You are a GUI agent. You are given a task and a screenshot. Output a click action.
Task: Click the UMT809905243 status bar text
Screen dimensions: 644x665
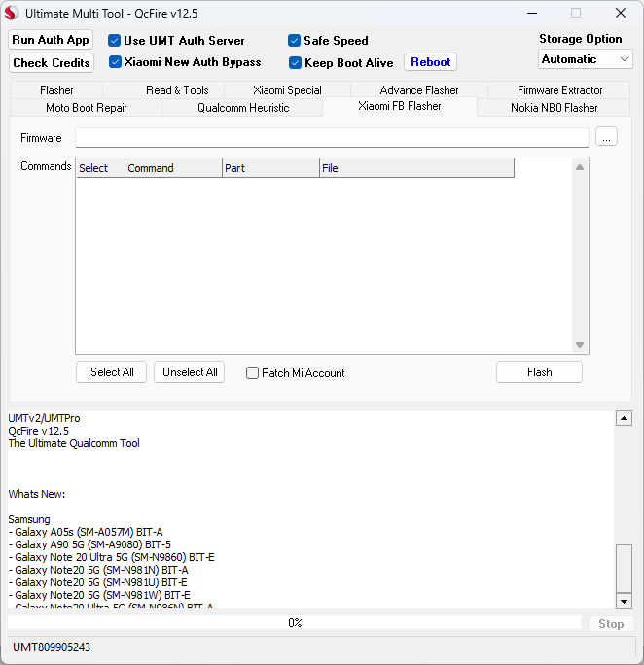(x=52, y=647)
